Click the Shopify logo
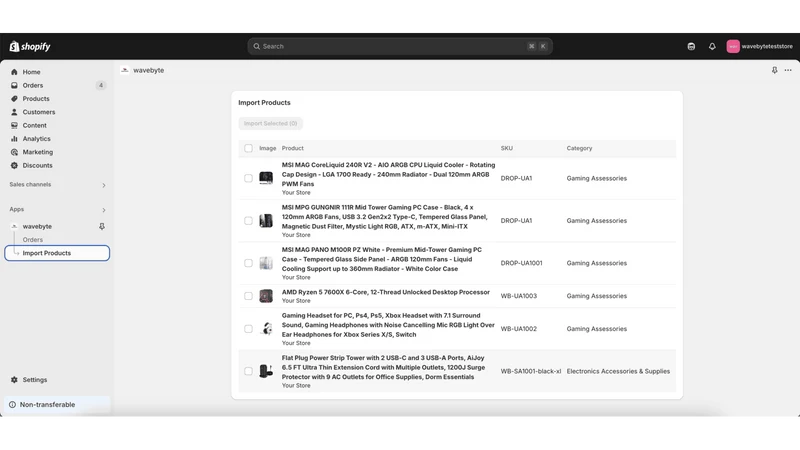Screen dimensions: 800x450 [x=30, y=46]
